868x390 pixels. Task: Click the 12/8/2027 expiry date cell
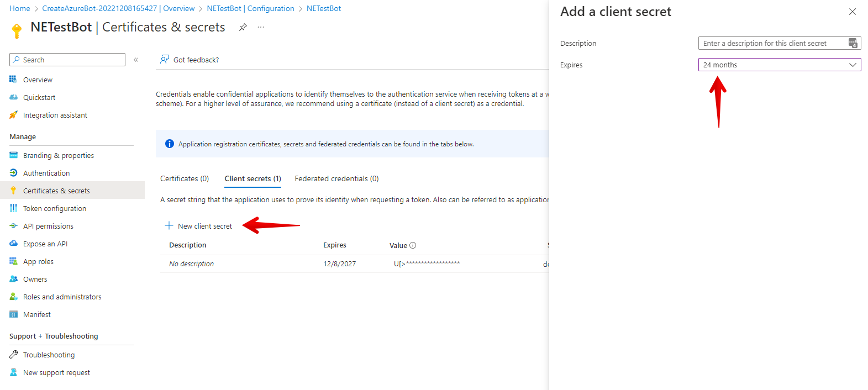340,263
